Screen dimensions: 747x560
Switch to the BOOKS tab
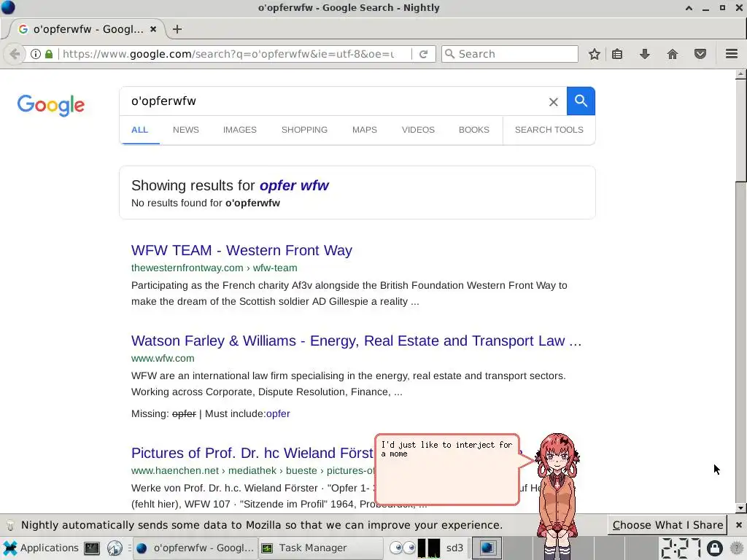[x=473, y=130]
